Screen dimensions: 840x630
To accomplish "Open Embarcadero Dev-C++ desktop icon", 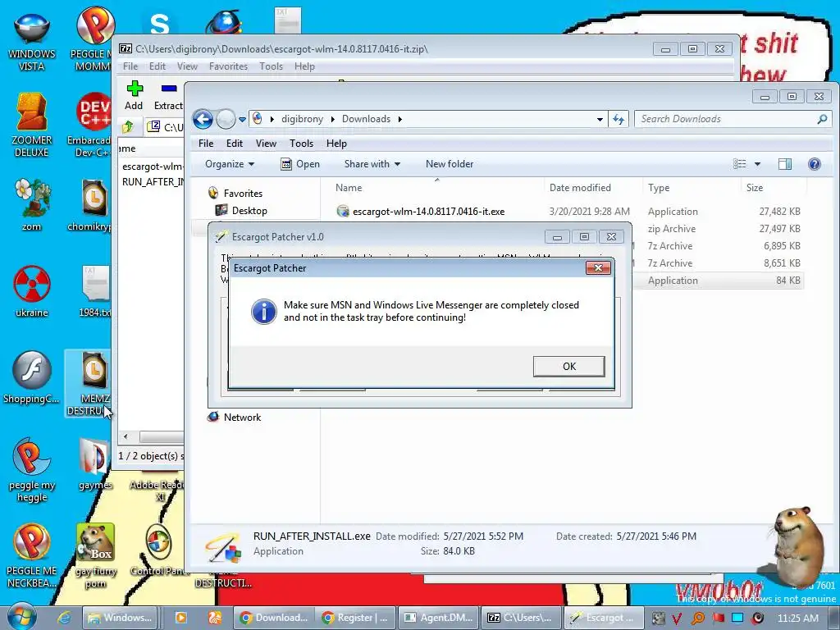I will 91,125.
